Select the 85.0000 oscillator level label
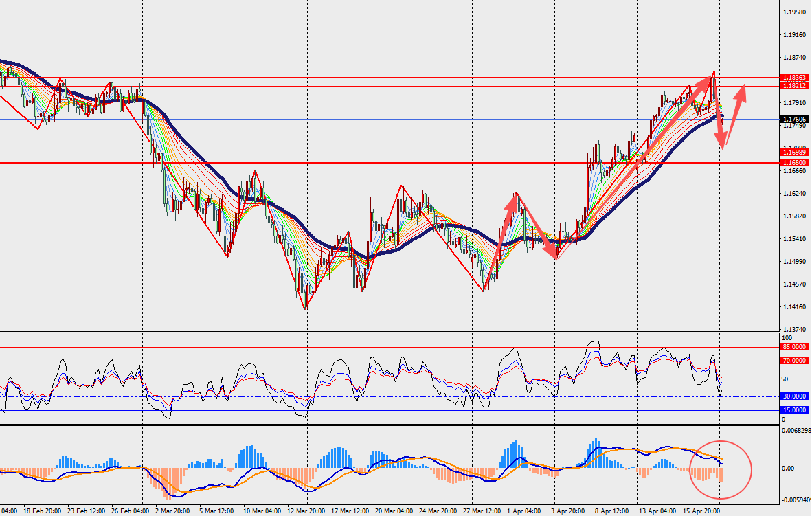 pos(795,347)
